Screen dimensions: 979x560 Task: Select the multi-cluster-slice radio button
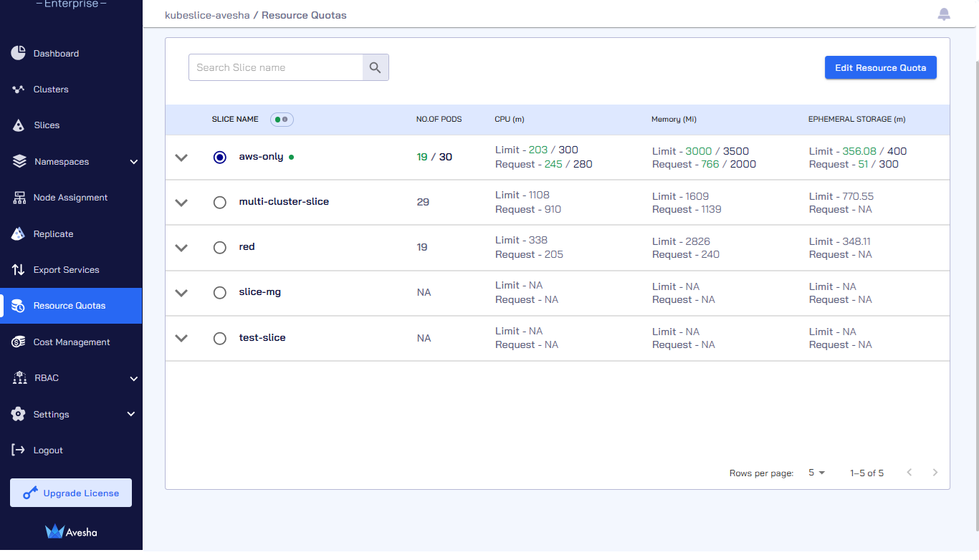[x=220, y=202]
